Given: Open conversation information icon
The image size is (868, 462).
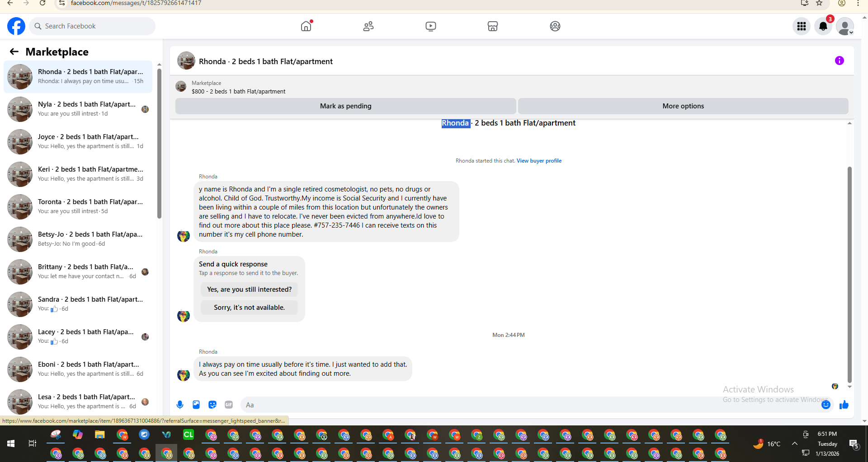Looking at the screenshot, I should pyautogui.click(x=840, y=61).
